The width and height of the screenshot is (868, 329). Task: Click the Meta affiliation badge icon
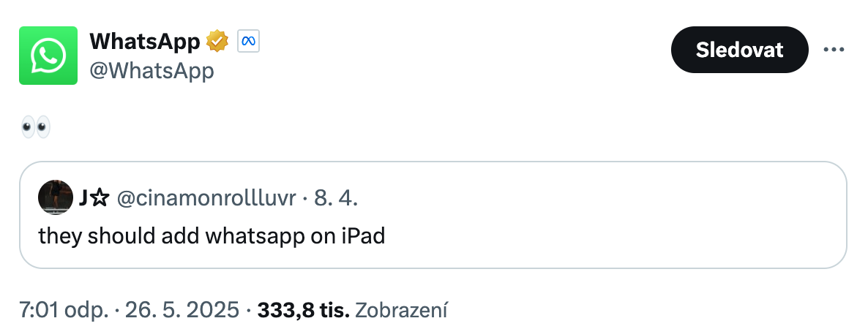click(x=248, y=42)
